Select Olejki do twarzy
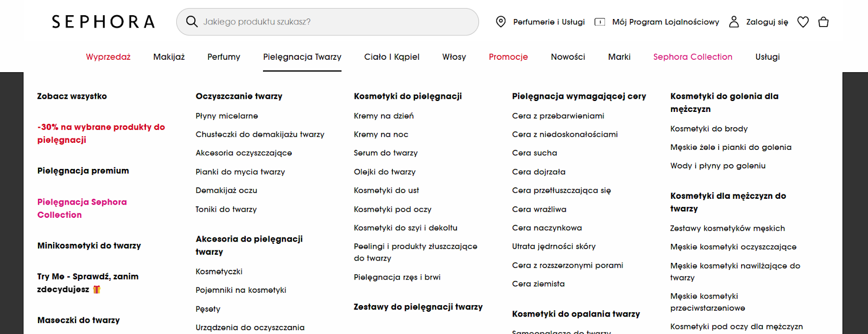 [x=385, y=172]
